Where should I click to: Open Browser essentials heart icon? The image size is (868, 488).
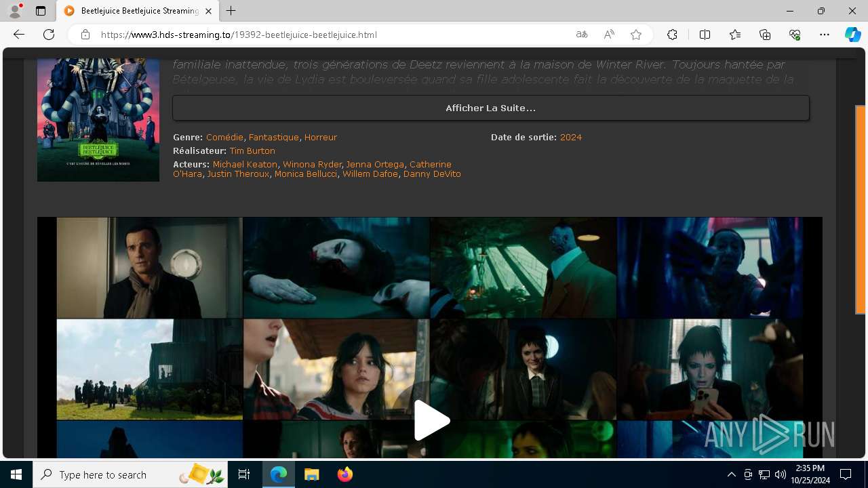(795, 35)
